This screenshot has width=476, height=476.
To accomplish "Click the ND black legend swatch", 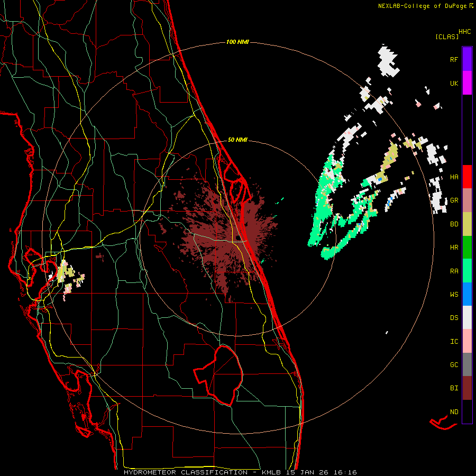I will (467, 411).
